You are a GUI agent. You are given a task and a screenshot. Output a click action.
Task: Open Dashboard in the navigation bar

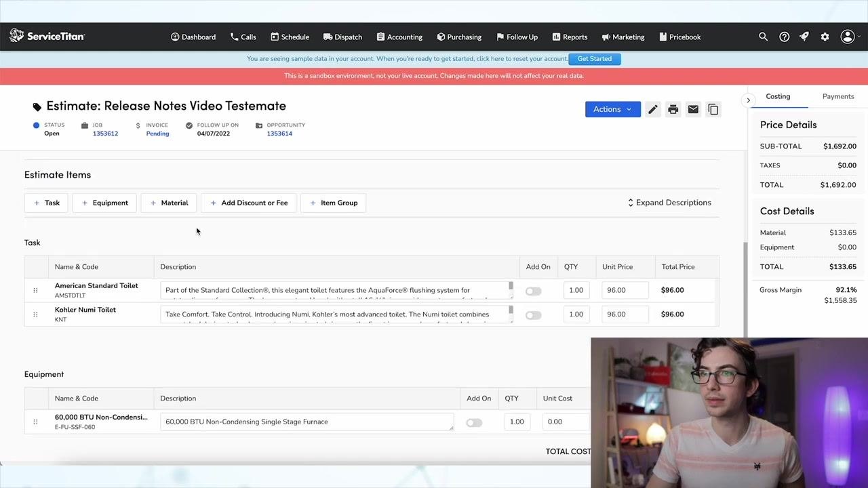click(193, 37)
